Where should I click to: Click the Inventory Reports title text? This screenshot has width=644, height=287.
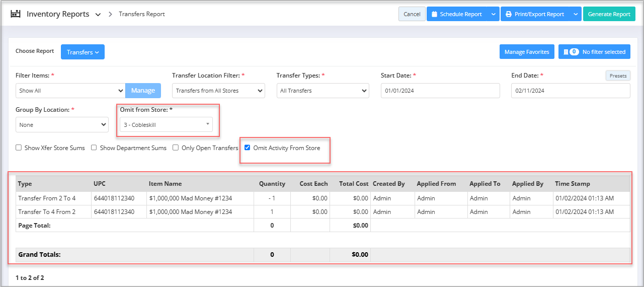pos(58,14)
